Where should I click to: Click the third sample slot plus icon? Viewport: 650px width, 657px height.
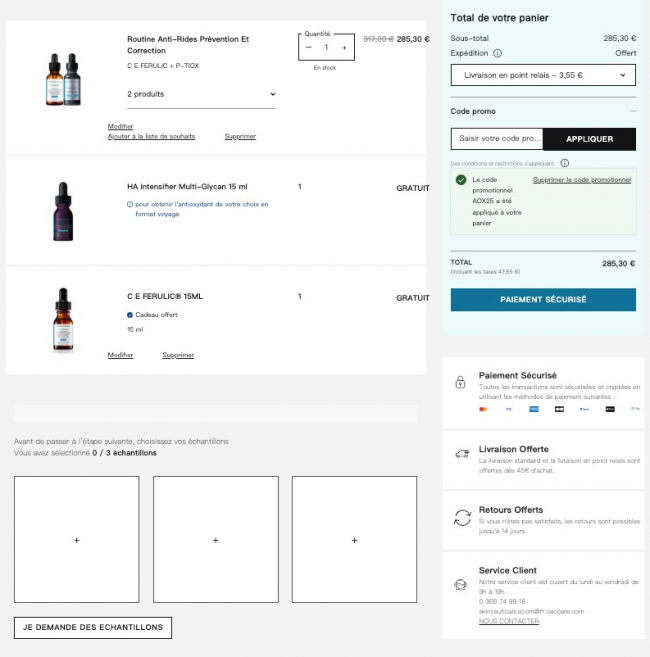click(x=354, y=540)
